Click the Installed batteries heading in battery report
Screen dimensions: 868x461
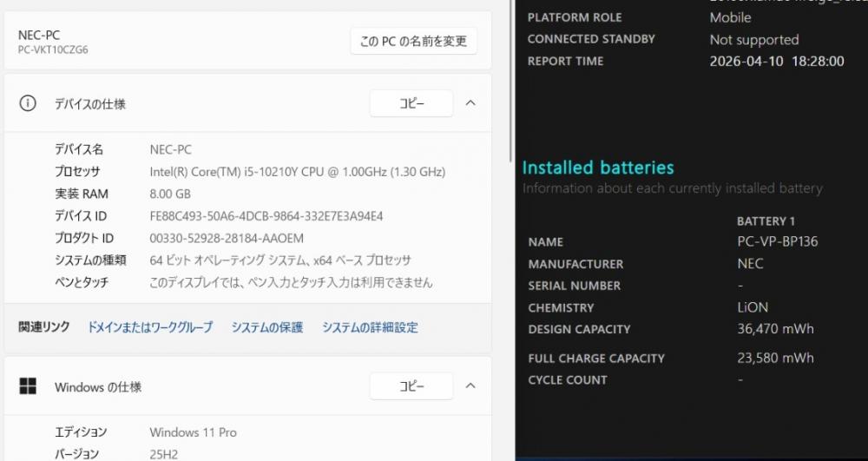pyautogui.click(x=598, y=168)
